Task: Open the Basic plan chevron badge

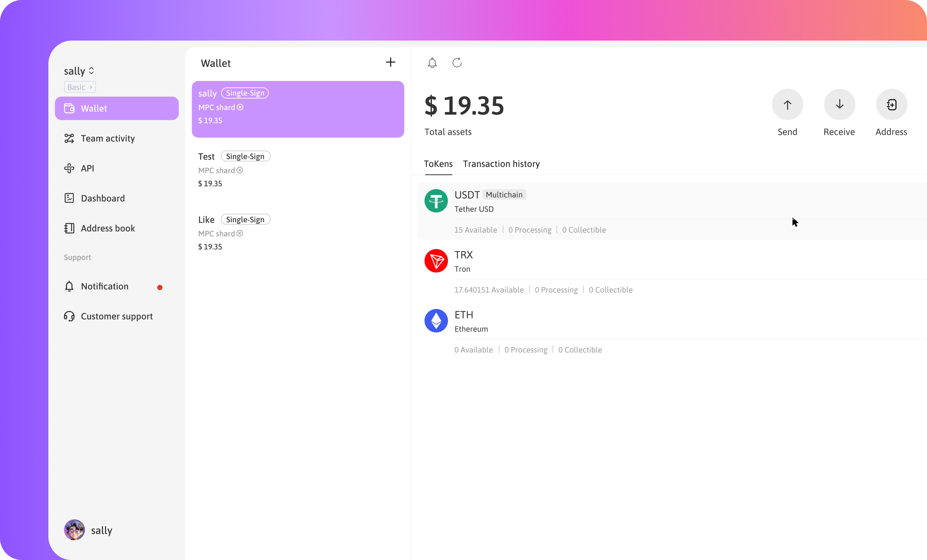Action: (80, 87)
